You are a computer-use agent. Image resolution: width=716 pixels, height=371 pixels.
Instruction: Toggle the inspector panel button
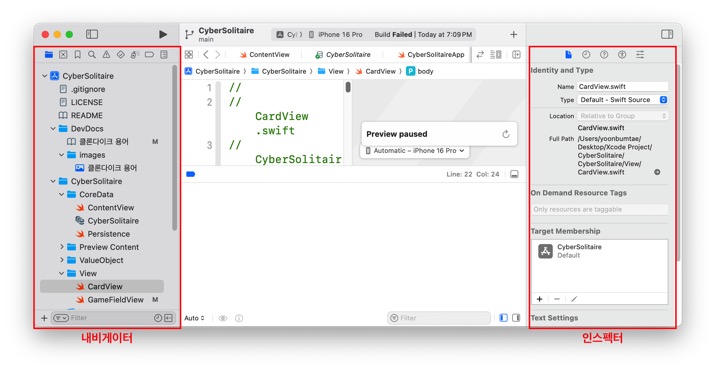[667, 34]
